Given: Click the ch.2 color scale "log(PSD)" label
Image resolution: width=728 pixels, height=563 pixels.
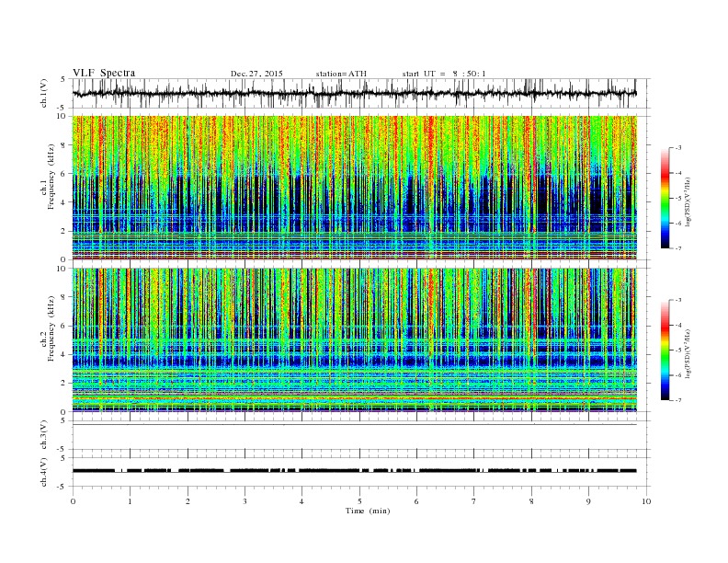Looking at the screenshot, I should coord(688,353).
